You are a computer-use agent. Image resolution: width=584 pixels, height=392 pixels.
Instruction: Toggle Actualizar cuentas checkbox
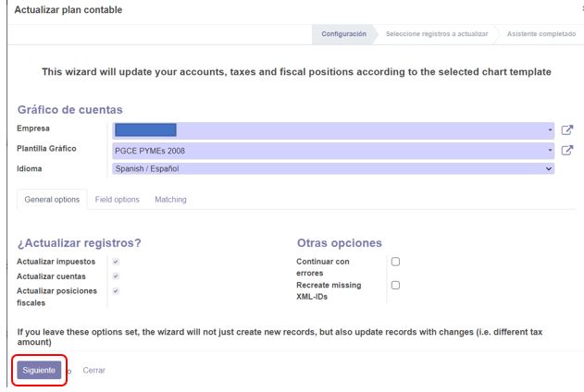[116, 276]
